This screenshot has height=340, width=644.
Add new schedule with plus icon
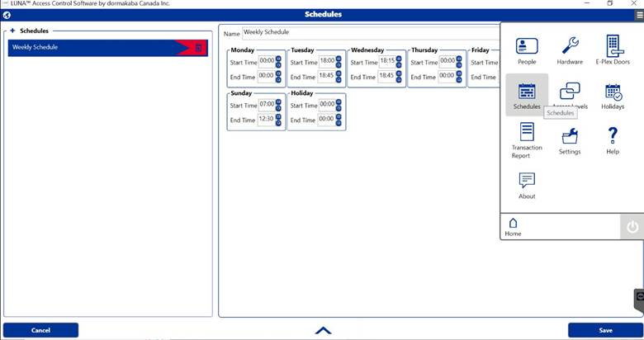click(12, 31)
